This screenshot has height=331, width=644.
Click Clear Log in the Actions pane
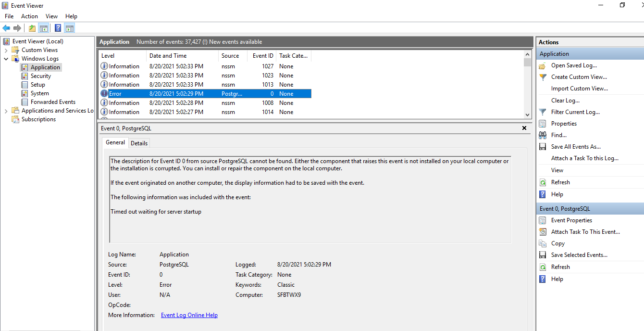(x=565, y=101)
